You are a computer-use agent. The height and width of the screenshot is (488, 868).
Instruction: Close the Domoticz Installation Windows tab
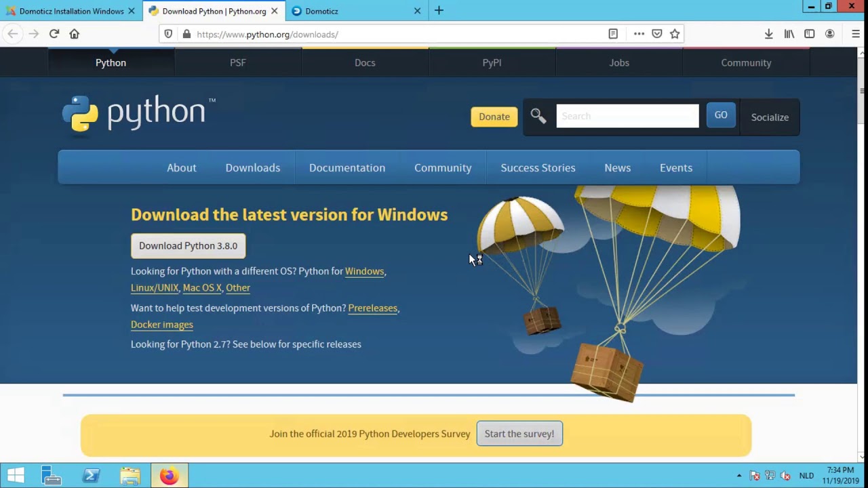click(x=131, y=11)
